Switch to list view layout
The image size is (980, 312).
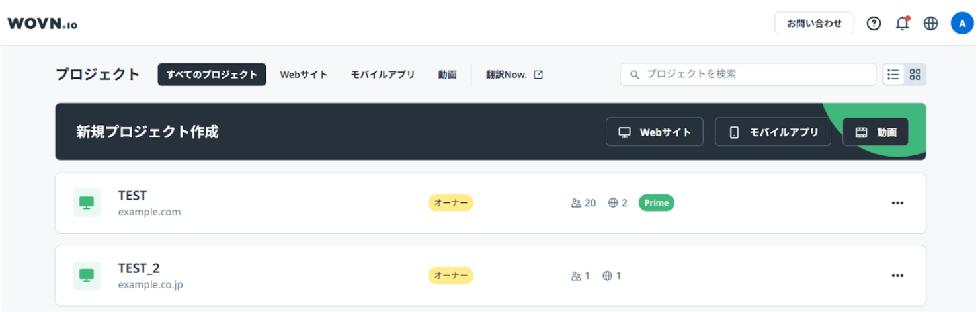(x=893, y=75)
